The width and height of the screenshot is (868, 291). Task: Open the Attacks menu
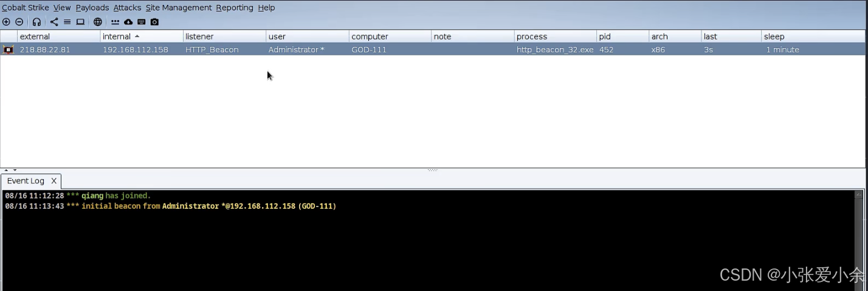click(127, 8)
